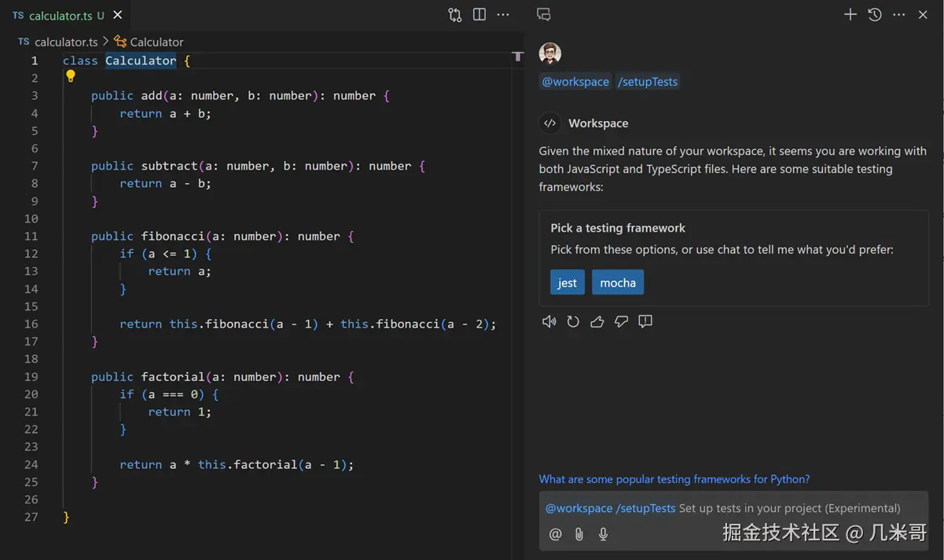The width and height of the screenshot is (944, 560).
Task: Click the factorial method declaration name
Action: 173,377
